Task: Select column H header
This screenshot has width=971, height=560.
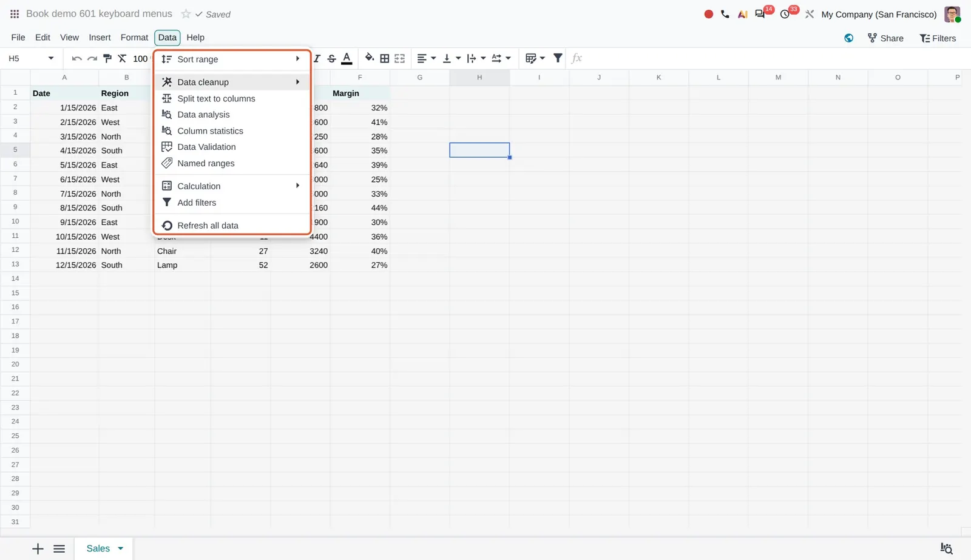Action: click(x=479, y=77)
